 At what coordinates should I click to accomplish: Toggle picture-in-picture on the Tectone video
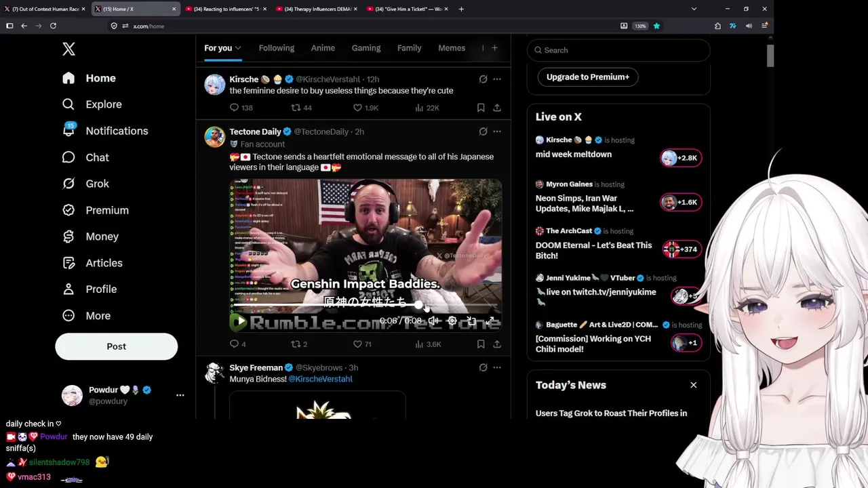pos(471,321)
